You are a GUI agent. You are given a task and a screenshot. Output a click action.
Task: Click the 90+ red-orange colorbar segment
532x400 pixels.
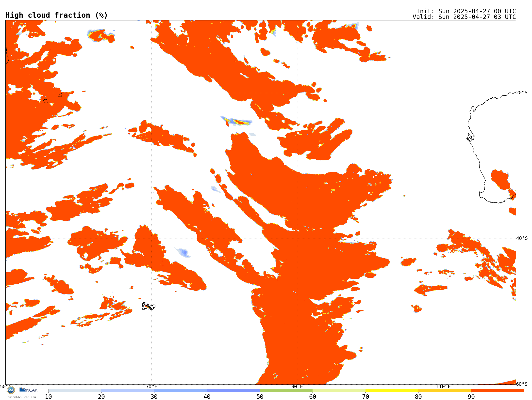(498, 391)
